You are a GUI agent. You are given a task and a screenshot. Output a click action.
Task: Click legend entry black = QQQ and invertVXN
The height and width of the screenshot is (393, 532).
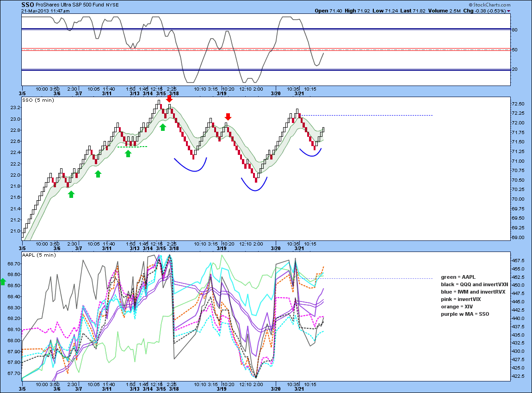[475, 284]
